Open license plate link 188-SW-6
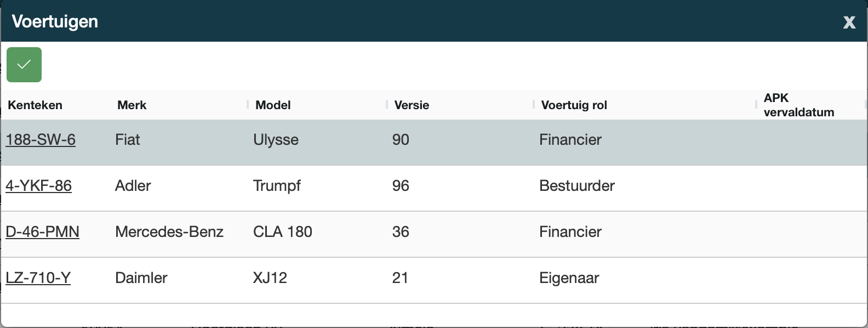The width and height of the screenshot is (868, 328). 41,140
